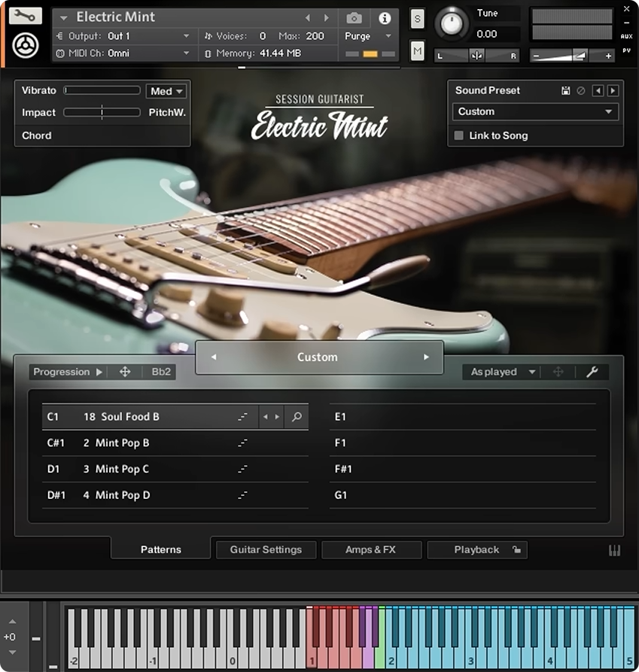Decrease volume with the minus button
639x672 pixels.
click(x=536, y=56)
